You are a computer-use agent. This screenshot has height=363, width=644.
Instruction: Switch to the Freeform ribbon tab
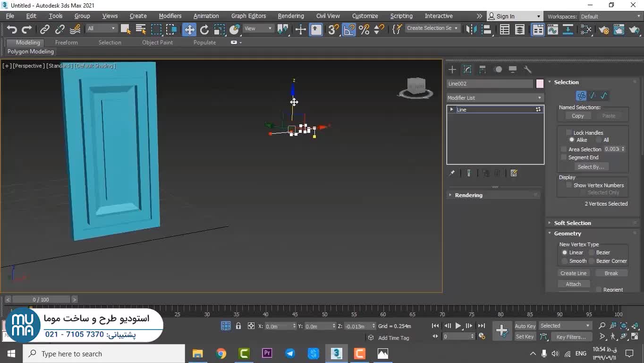(x=66, y=43)
